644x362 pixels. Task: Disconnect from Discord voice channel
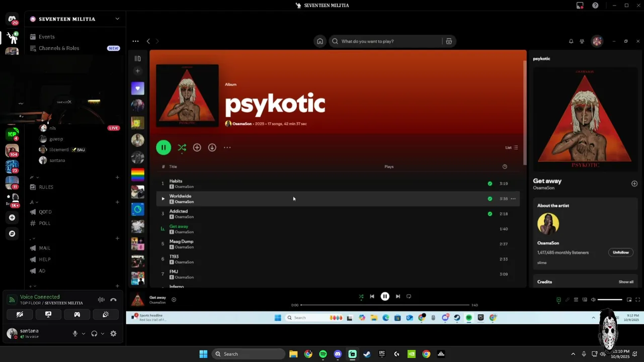(x=113, y=300)
